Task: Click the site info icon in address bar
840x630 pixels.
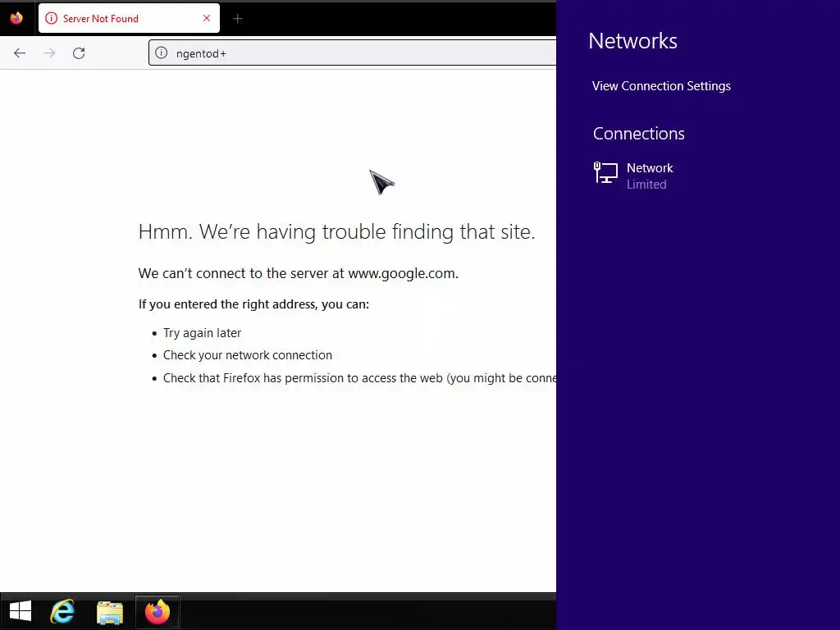Action: tap(162, 53)
